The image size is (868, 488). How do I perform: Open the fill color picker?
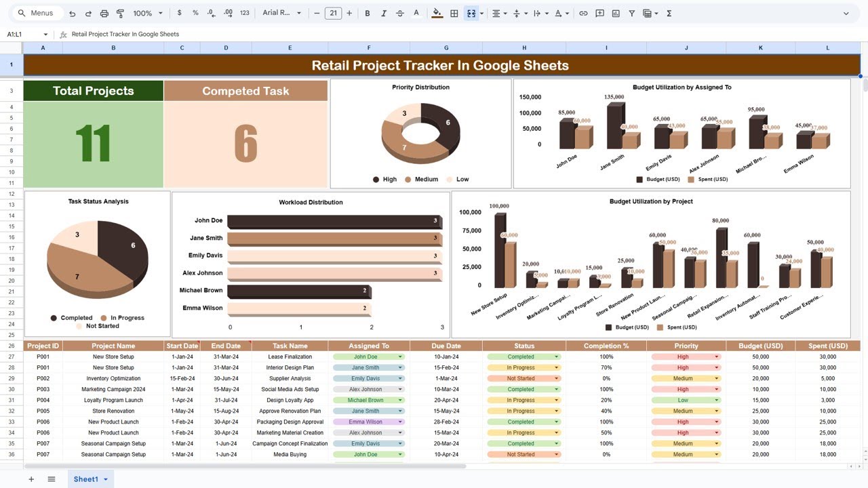point(437,13)
